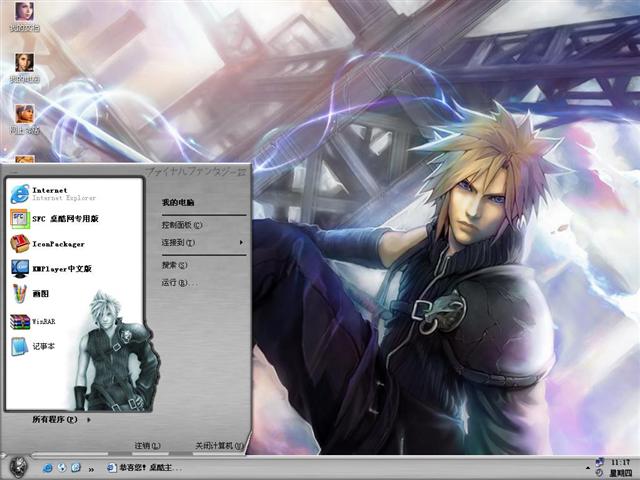Show hidden system tray icons arrow
The width and height of the screenshot is (640, 480).
pyautogui.click(x=588, y=468)
